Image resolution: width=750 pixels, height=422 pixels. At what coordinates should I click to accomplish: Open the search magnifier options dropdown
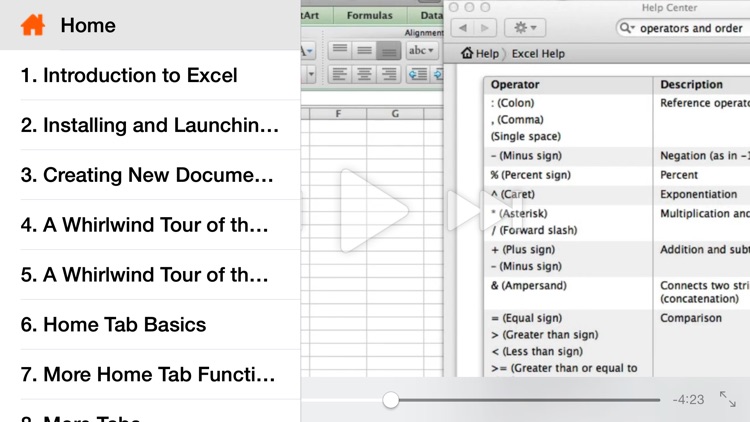click(x=627, y=28)
